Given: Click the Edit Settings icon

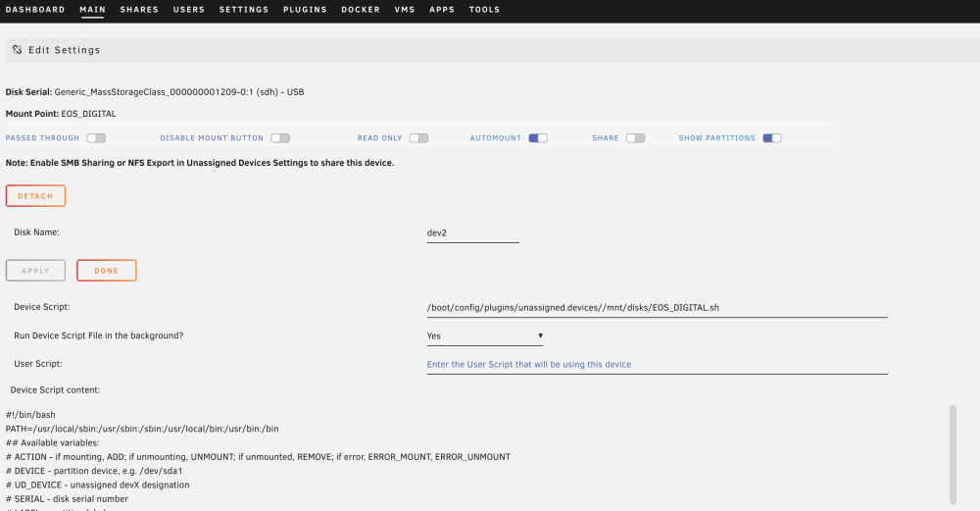Looking at the screenshot, I should tap(17, 49).
